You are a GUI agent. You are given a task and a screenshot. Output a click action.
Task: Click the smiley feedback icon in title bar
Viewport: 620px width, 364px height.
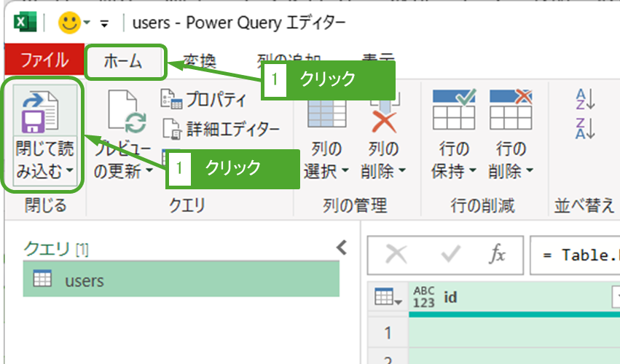point(69,23)
